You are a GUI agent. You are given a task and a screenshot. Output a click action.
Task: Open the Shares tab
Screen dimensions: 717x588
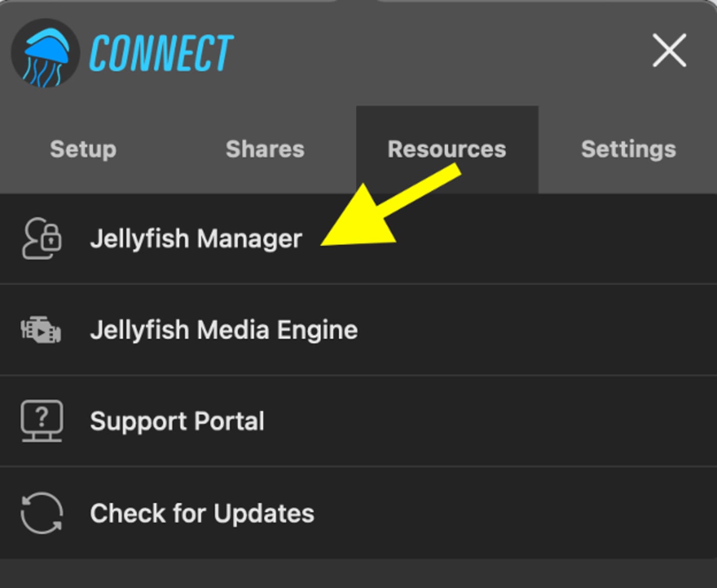point(265,149)
